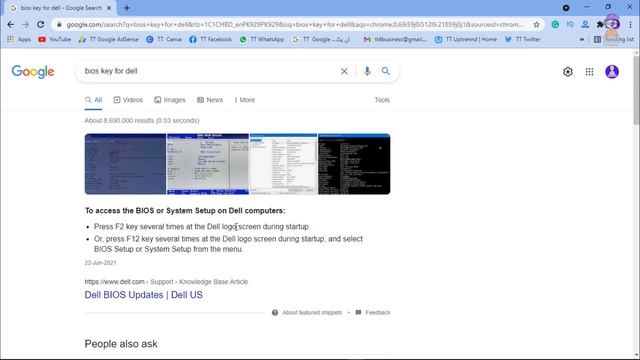Open the media control dropdown in title bar

click(x=566, y=8)
